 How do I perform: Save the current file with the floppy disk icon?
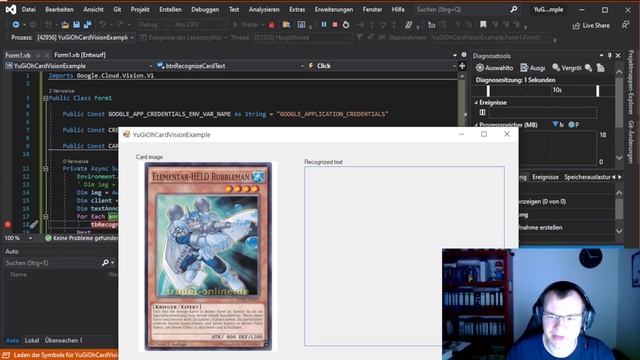click(76, 25)
